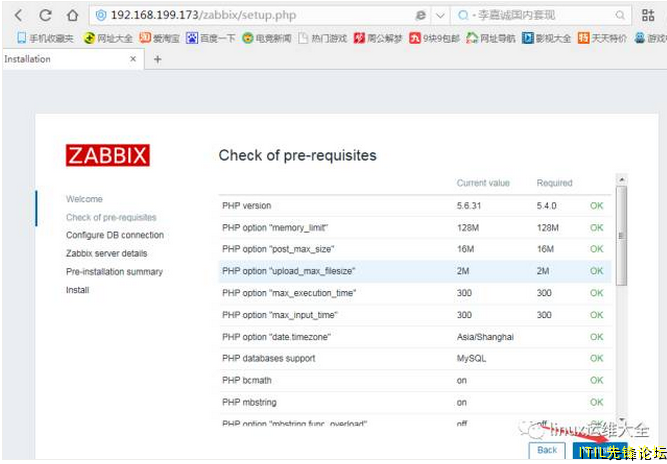Open a new tab with plus button
Image resolution: width=667 pixels, height=464 pixels.
157,59
